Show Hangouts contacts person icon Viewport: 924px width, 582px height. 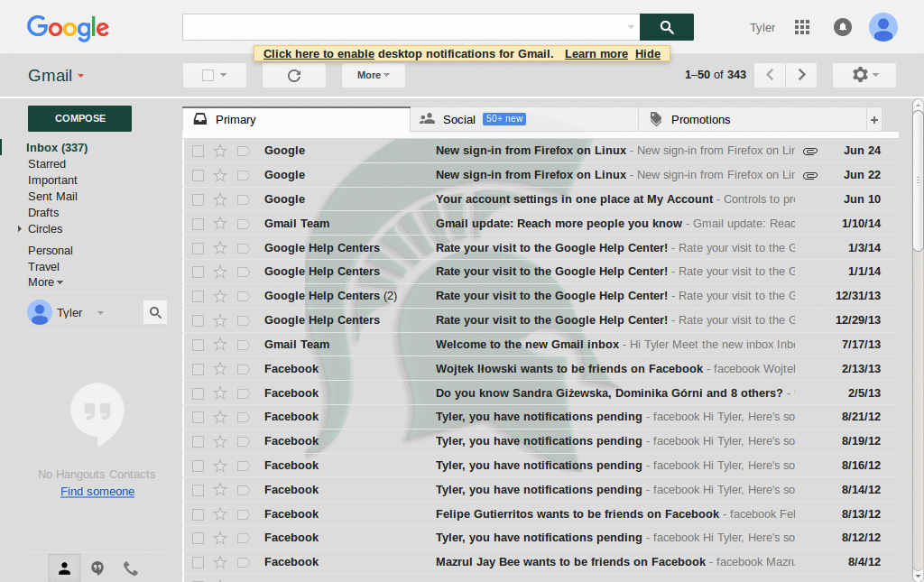tap(64, 568)
